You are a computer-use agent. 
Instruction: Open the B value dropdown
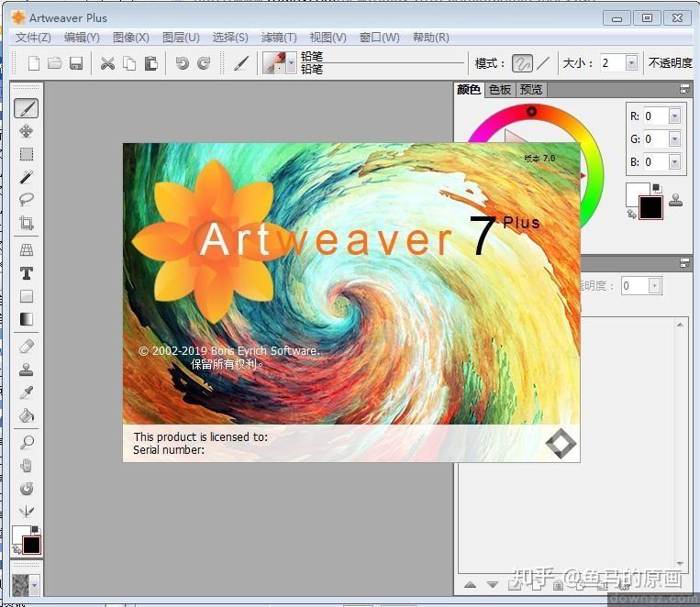(x=674, y=161)
